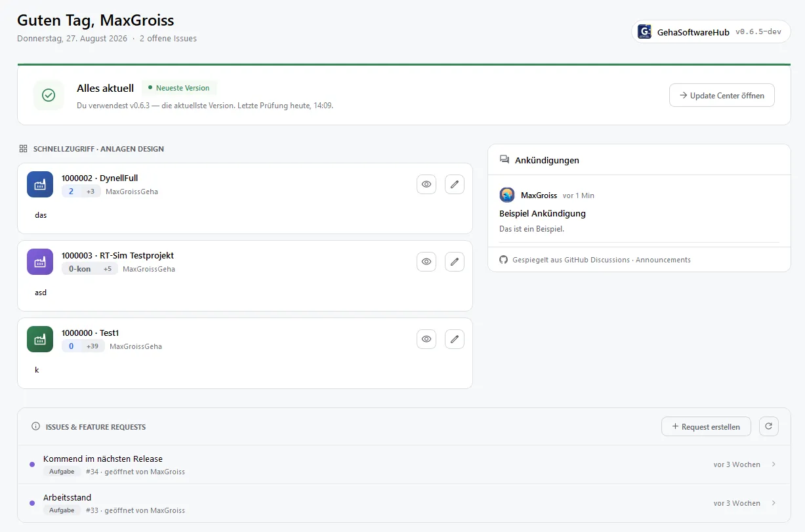
Task: Edit RT-Sim Testprojekt using the pencil icon
Action: pos(455,262)
